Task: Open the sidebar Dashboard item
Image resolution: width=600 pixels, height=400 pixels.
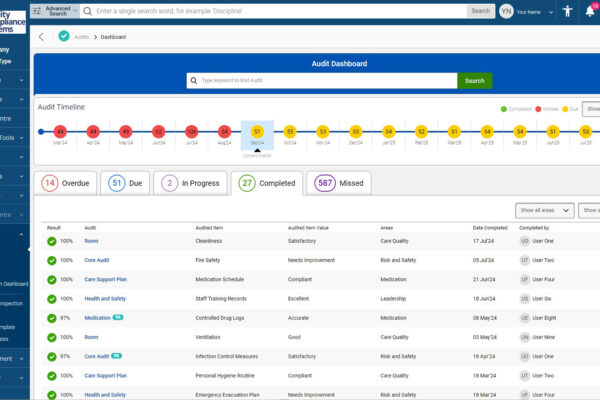Action: click(x=14, y=284)
